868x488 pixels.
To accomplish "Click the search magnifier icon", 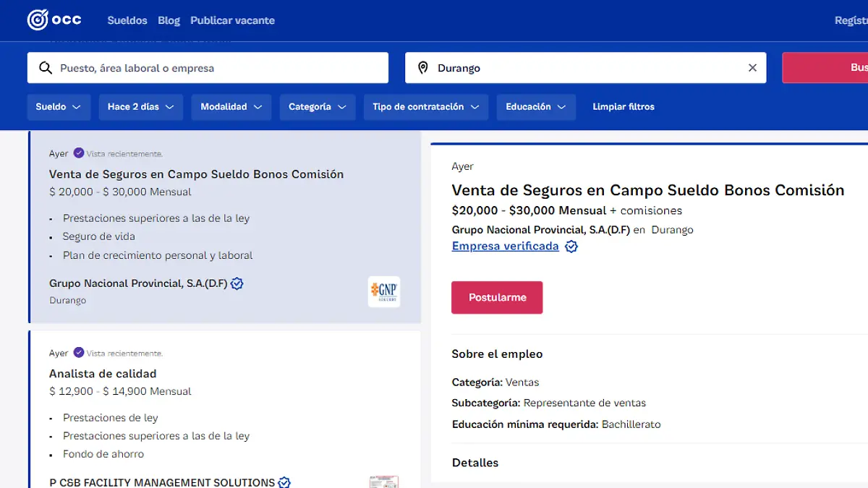I will coord(45,68).
